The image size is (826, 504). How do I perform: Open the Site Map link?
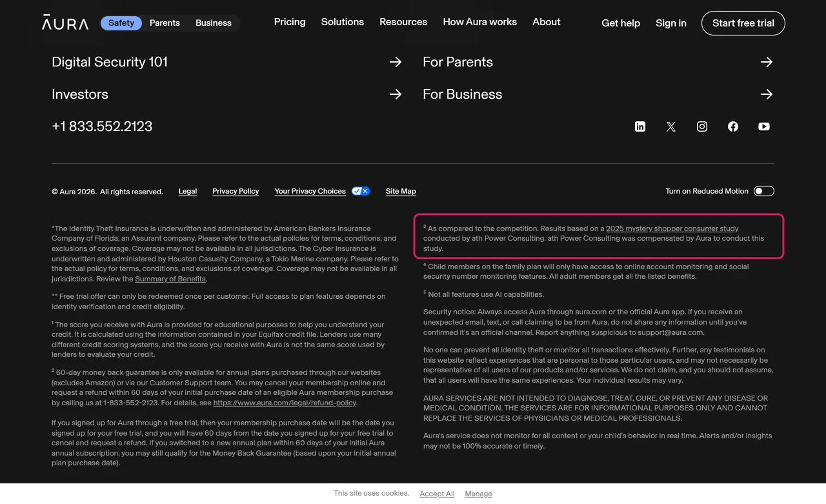[401, 192]
